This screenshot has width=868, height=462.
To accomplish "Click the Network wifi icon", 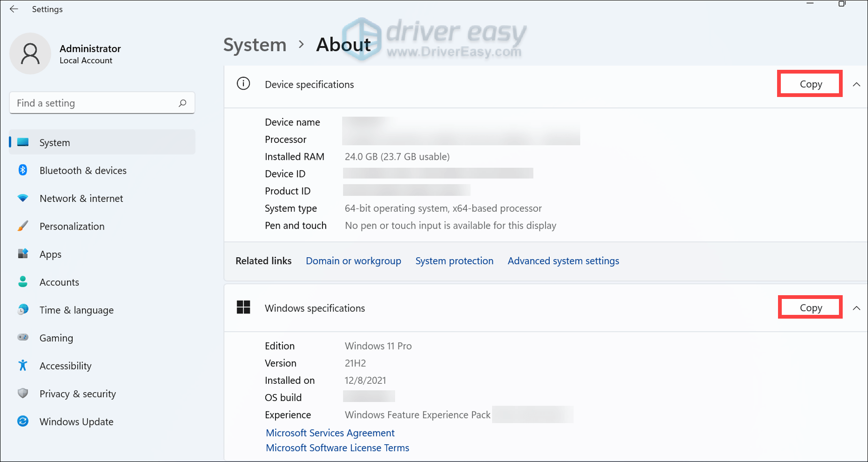I will (x=23, y=198).
